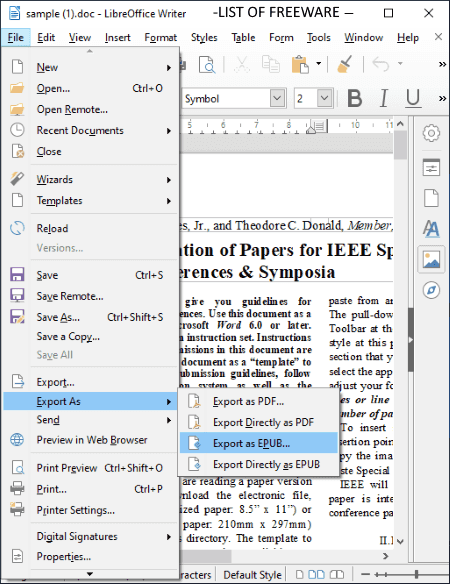Open the Edit menu
Screen dimensions: 450x584
coord(46,38)
